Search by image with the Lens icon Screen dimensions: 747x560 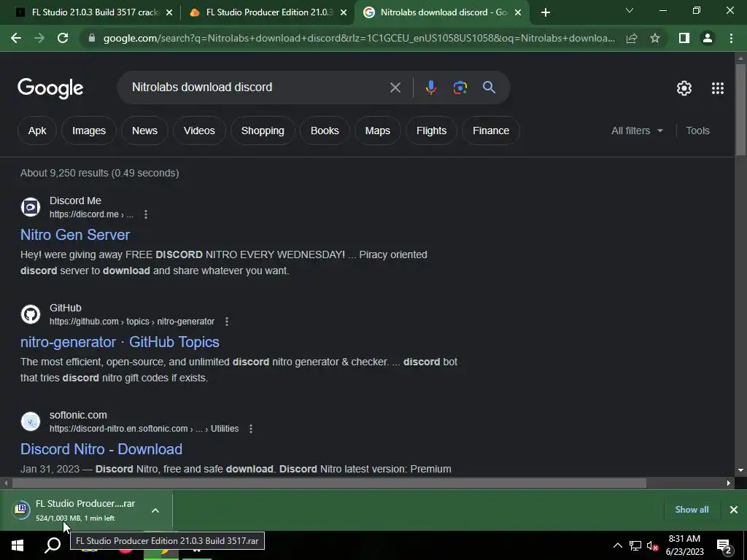460,87
